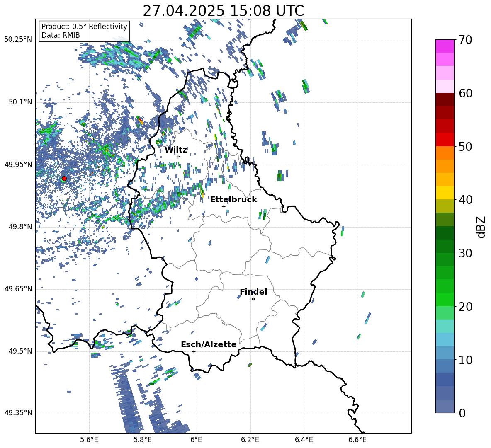
Task: Click the 5.8°E longitude label
Action: click(x=143, y=440)
